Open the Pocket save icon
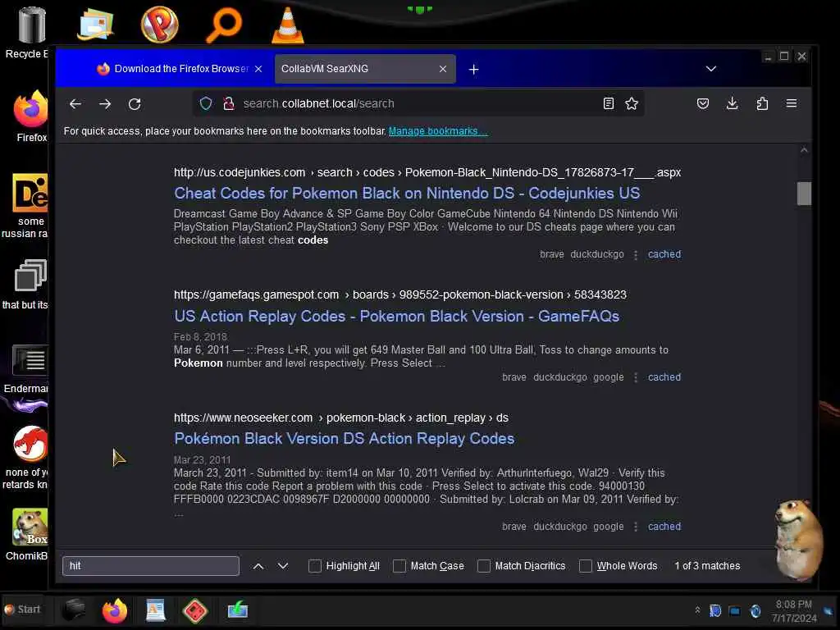 tap(703, 103)
